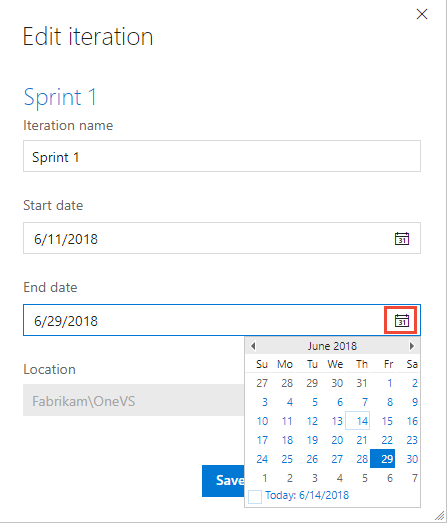Select June 23 in the calendar

[412, 440]
